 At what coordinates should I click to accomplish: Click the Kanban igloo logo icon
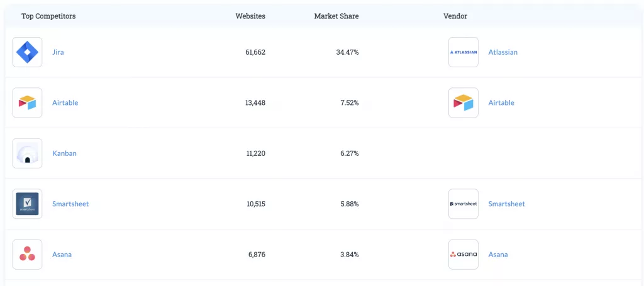point(27,153)
